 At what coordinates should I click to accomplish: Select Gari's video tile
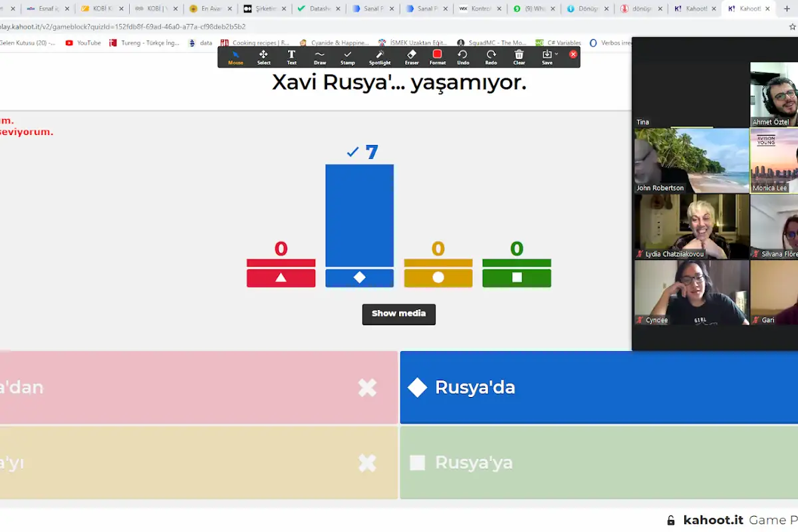[774, 292]
